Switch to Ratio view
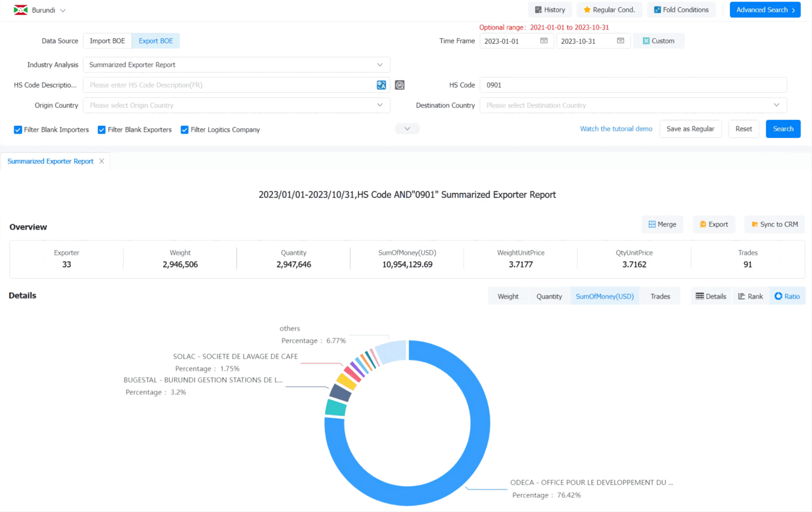This screenshot has width=812, height=512. pos(787,297)
